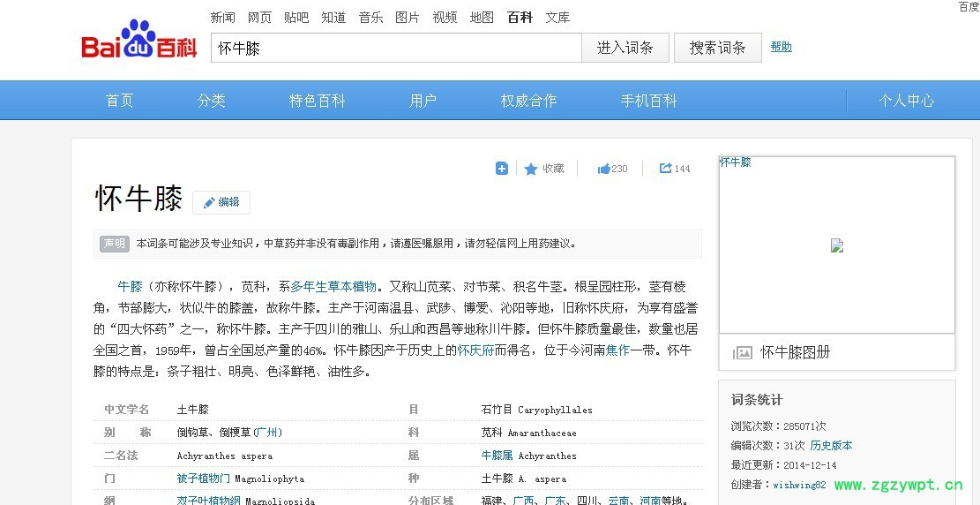Follow the 多年生草本植物 link
The width and height of the screenshot is (980, 505).
click(x=333, y=287)
